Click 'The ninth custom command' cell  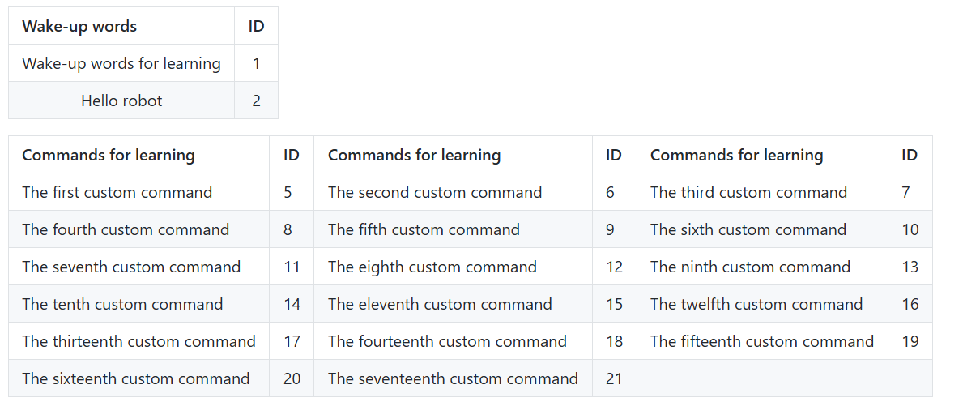point(762,267)
